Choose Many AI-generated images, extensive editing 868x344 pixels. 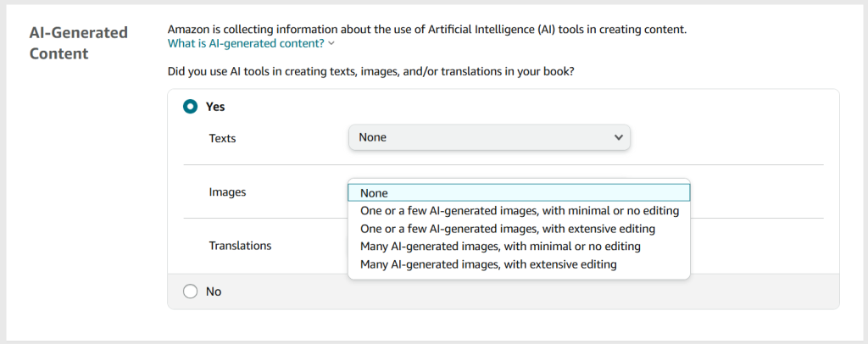click(x=520, y=264)
